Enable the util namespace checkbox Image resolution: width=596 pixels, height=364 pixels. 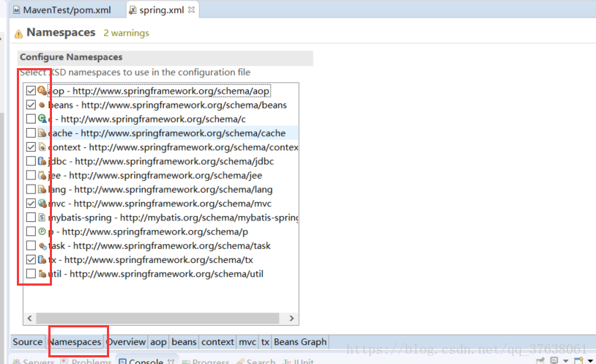pos(31,273)
